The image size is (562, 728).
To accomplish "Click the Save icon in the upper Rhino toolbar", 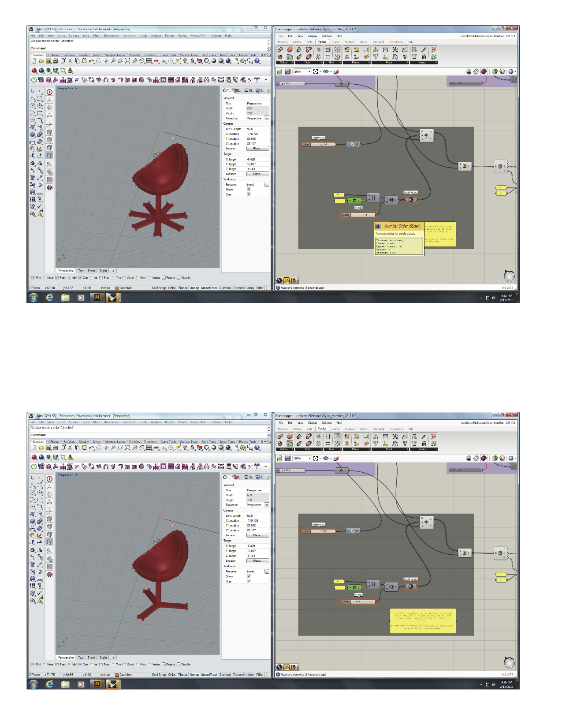I will pyautogui.click(x=48, y=61).
